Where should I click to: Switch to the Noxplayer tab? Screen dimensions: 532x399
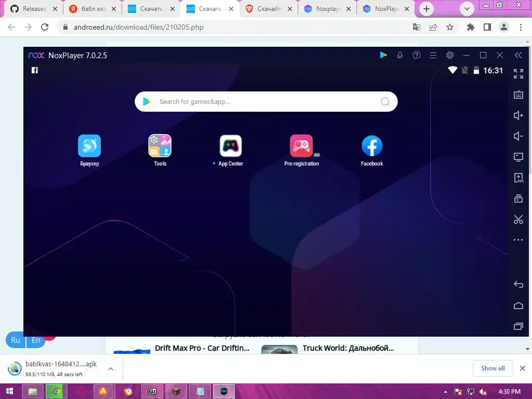[x=327, y=9]
